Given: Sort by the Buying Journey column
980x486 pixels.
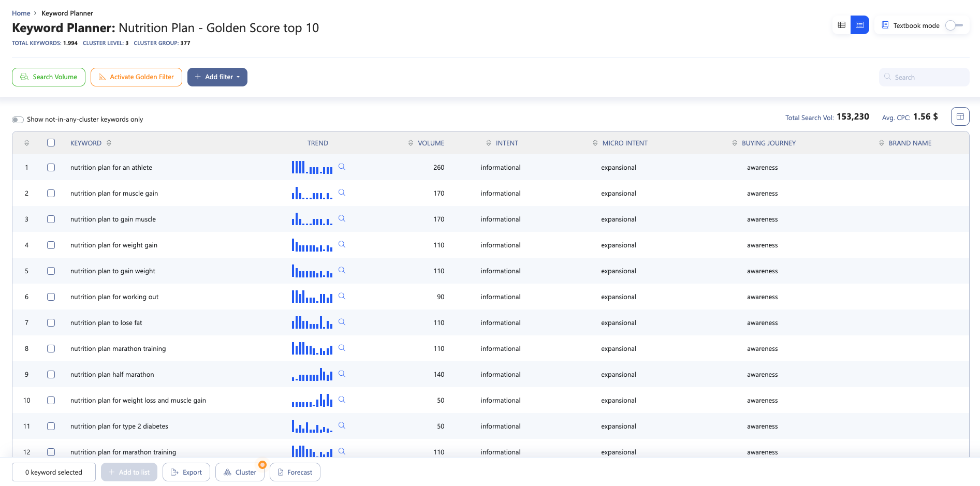Looking at the screenshot, I should 768,143.
